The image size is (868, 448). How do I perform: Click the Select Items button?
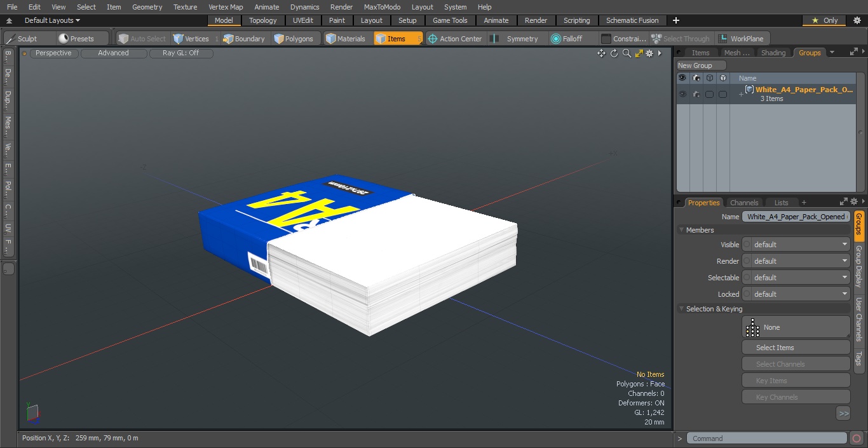pyautogui.click(x=796, y=348)
